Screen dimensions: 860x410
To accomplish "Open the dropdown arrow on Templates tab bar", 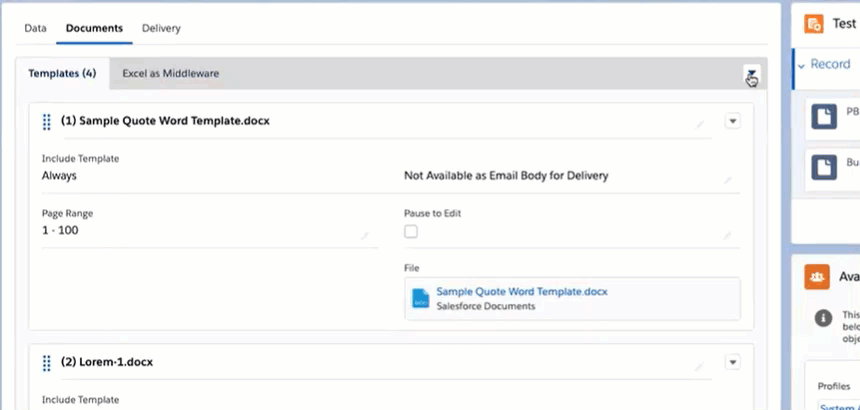I will 750,74.
